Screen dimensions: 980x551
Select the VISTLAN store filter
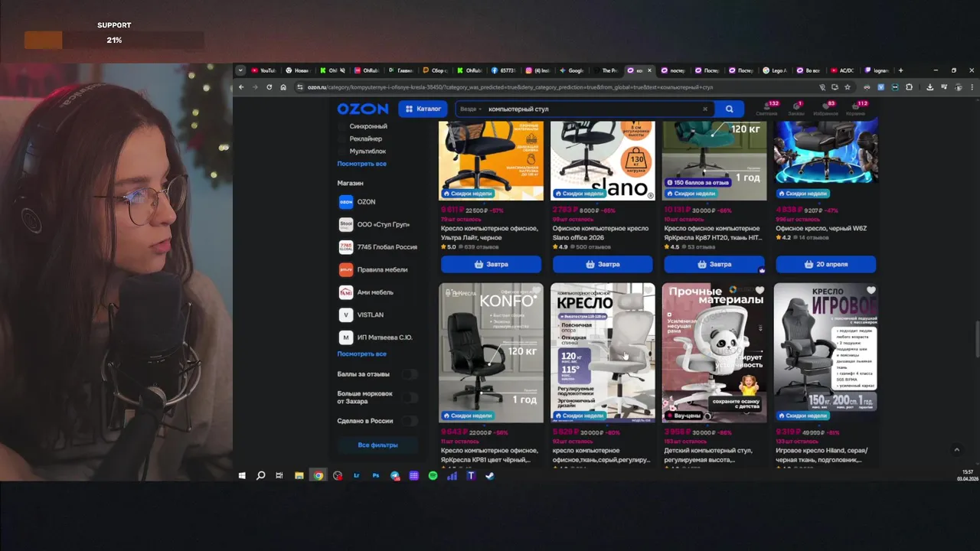pos(361,315)
